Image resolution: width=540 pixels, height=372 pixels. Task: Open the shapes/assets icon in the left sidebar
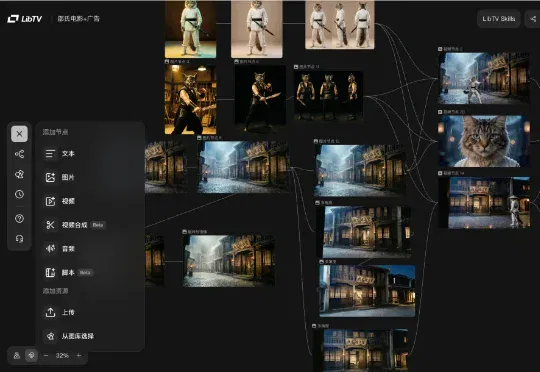[x=19, y=174]
